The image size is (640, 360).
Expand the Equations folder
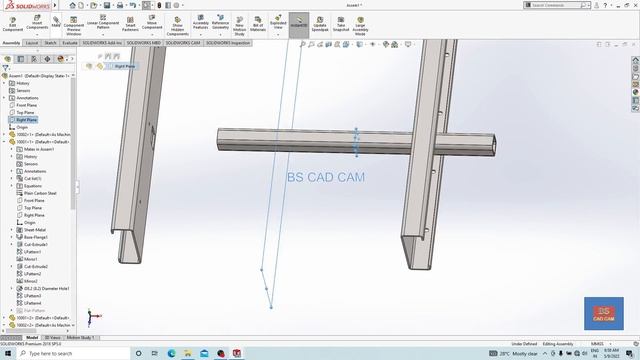11,186
